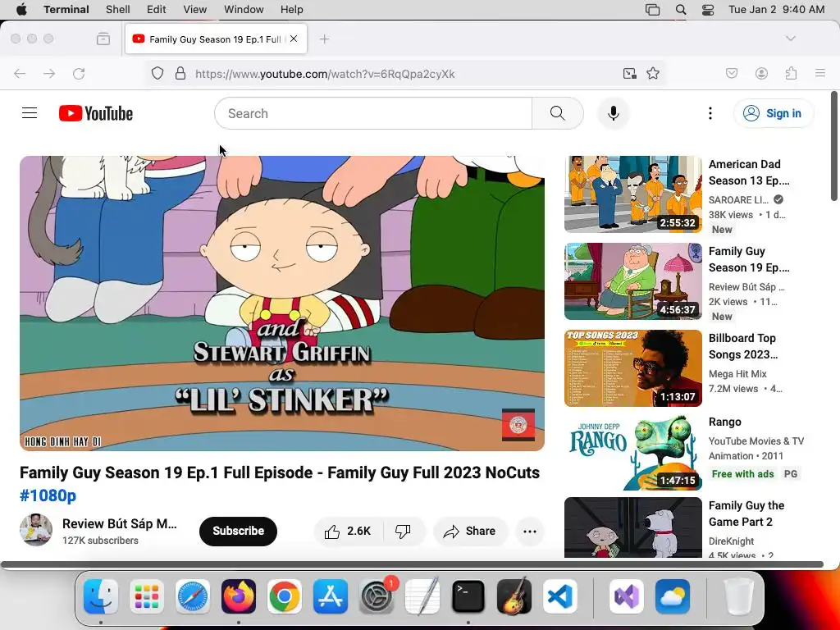Screen dimensions: 840x630
Task: Launch Safari from the dock
Action: pyautogui.click(x=192, y=596)
